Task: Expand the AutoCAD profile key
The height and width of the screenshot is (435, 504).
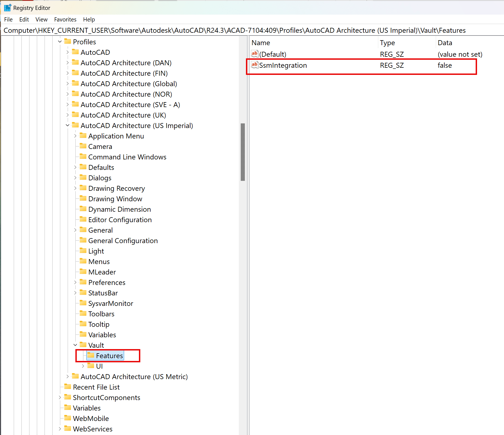Action: pyautogui.click(x=68, y=52)
